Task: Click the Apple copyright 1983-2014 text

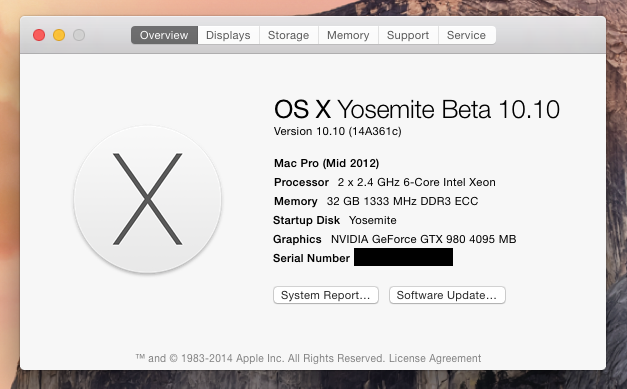Action: click(x=260, y=358)
